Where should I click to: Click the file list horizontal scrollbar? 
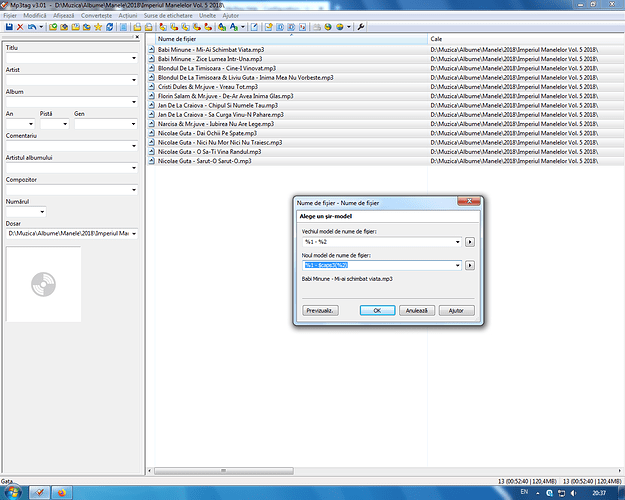click(224, 471)
